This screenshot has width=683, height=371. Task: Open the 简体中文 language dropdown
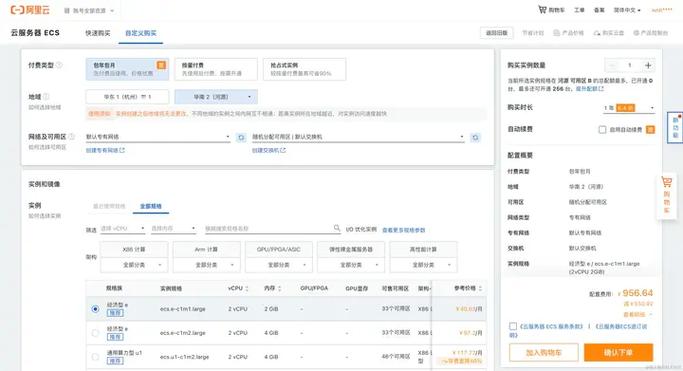point(627,10)
